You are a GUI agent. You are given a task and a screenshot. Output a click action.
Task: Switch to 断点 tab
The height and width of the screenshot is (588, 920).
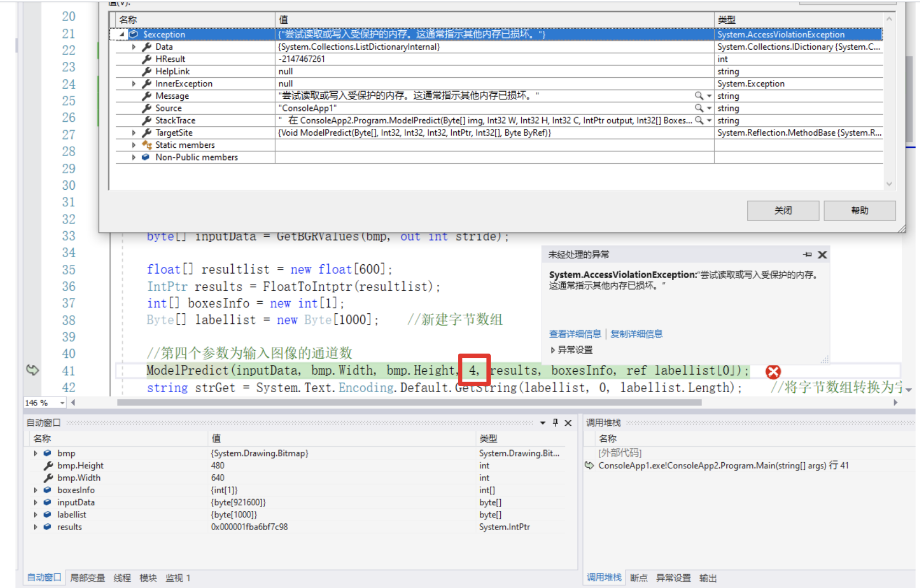[x=639, y=578]
